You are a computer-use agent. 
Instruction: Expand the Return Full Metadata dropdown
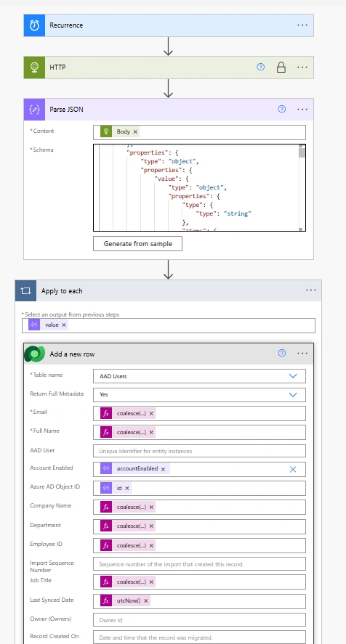tap(293, 395)
